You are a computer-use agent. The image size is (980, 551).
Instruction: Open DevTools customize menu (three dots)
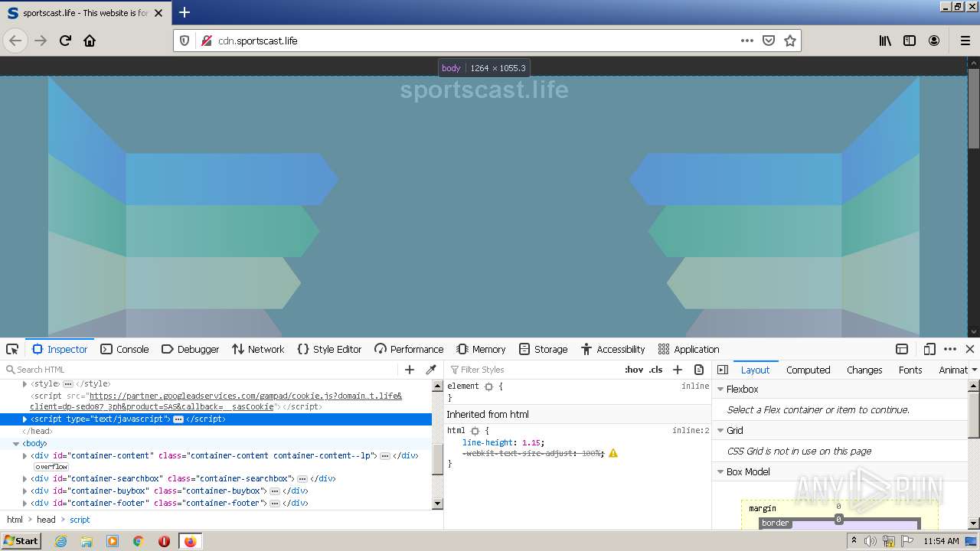click(x=950, y=349)
